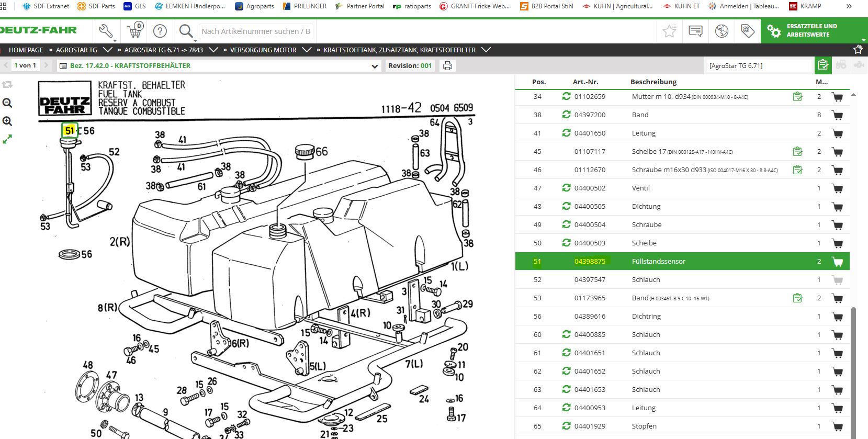868x439 pixels.
Task: Toggle the green checklist button near AgroStar field
Action: 823,65
